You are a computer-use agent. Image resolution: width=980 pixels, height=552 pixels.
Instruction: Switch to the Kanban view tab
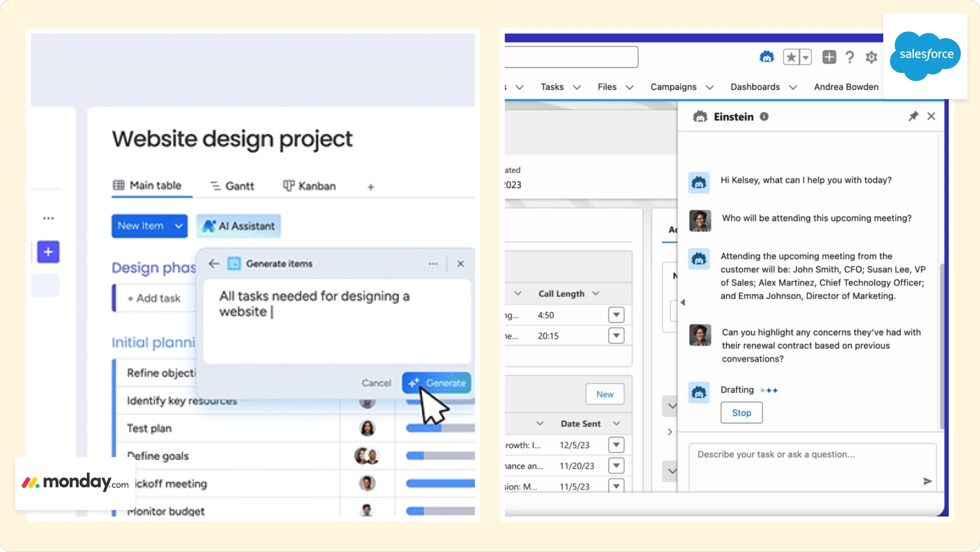tap(309, 186)
